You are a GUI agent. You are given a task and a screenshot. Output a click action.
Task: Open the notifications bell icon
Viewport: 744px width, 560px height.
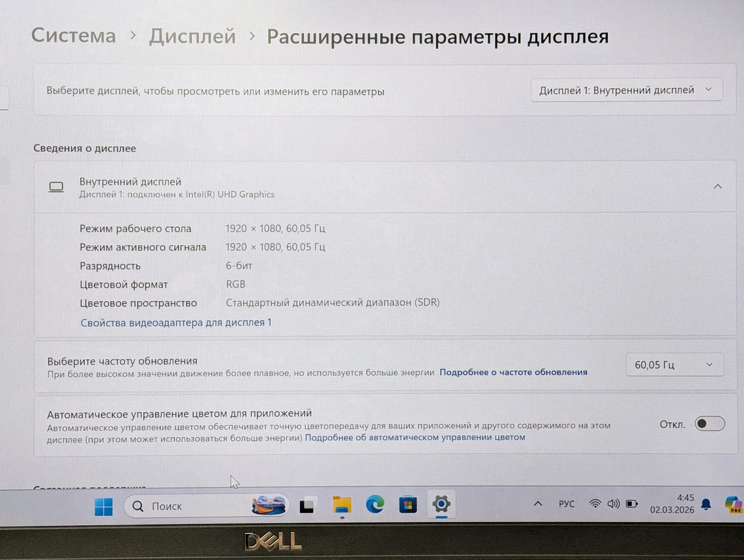tap(706, 504)
